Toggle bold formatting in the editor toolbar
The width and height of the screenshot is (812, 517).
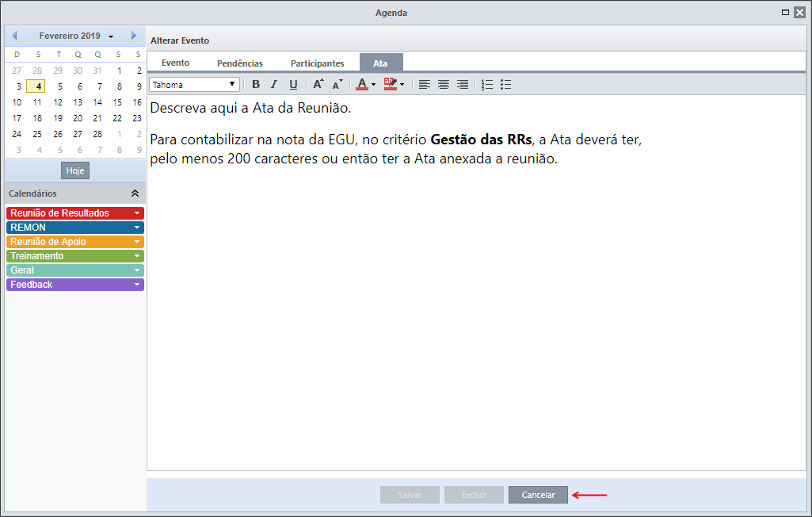pyautogui.click(x=256, y=85)
